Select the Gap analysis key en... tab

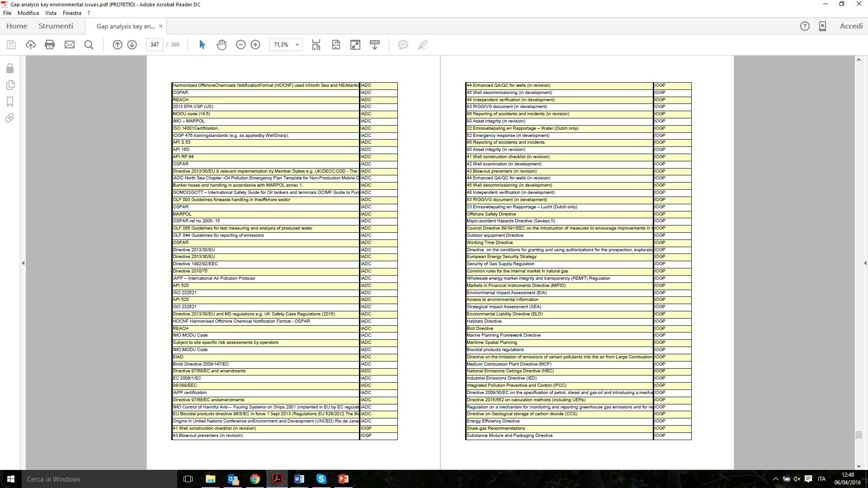tap(126, 26)
